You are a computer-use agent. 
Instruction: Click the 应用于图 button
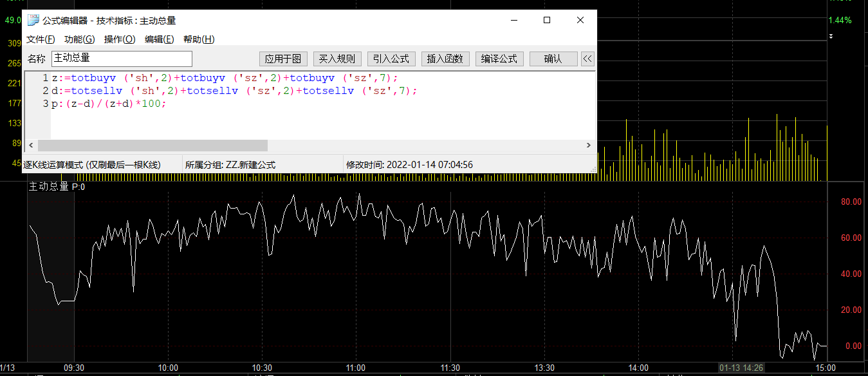[x=284, y=59]
